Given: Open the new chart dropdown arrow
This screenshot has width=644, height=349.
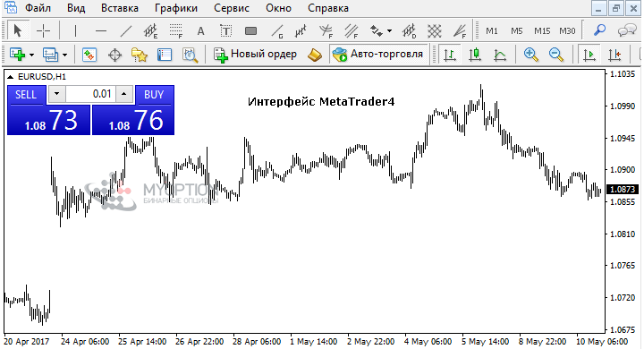Looking at the screenshot, I should click(31, 55).
